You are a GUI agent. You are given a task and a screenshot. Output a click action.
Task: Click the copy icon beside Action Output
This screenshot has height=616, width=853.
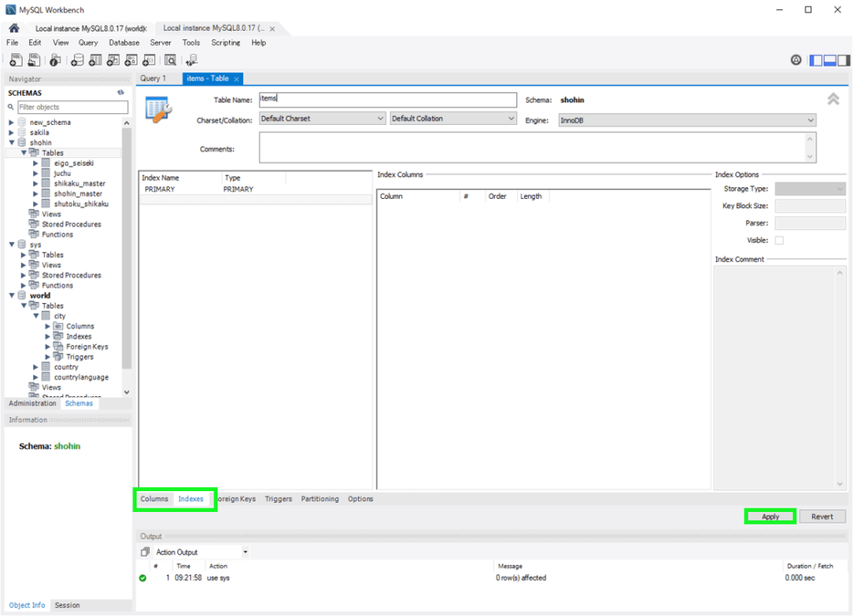(145, 552)
